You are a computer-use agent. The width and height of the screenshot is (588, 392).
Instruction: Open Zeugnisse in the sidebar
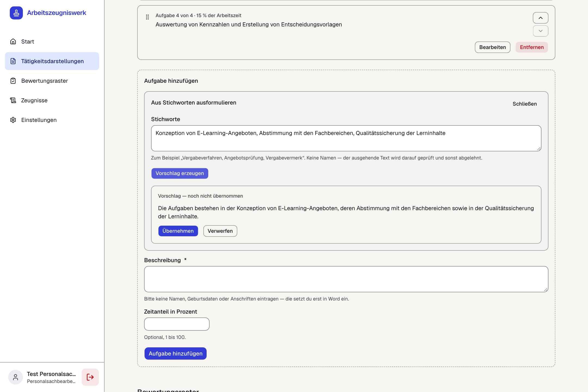click(x=52, y=100)
